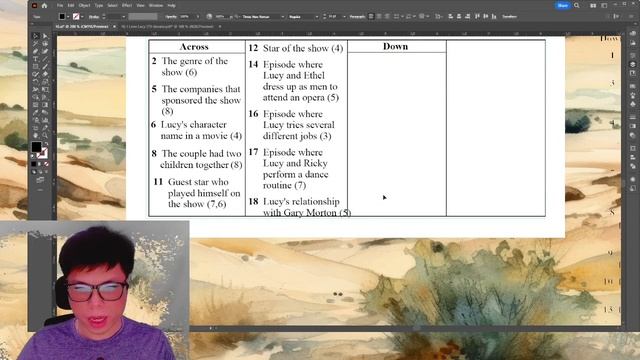Expand the bullets list dropdown
Image resolution: width=640 pixels, height=360 pixels.
click(402, 17)
